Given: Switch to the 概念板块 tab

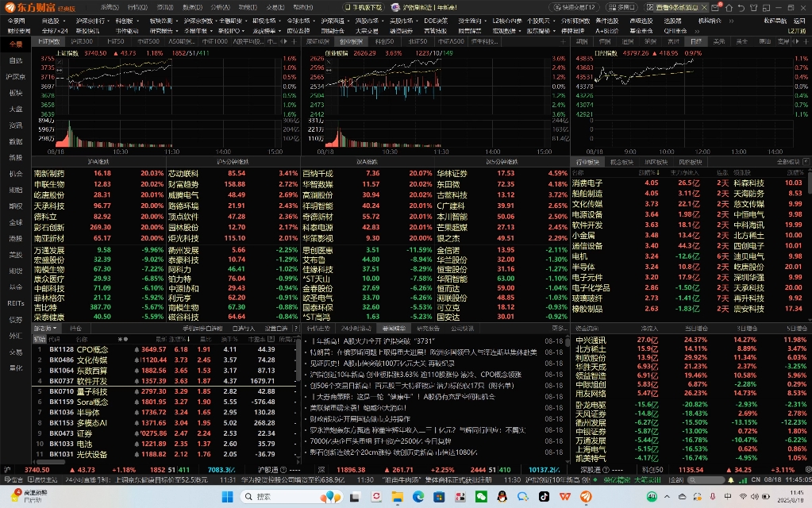Looking at the screenshot, I should [622, 162].
